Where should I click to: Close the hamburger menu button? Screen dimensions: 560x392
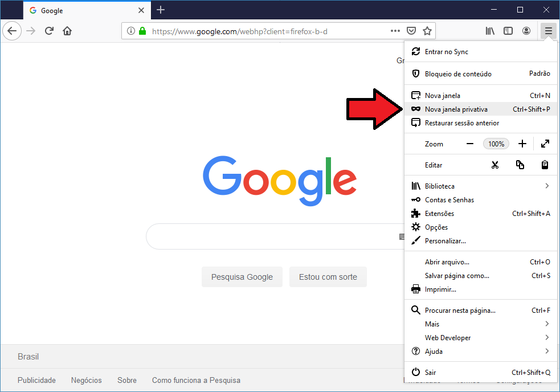coord(548,31)
